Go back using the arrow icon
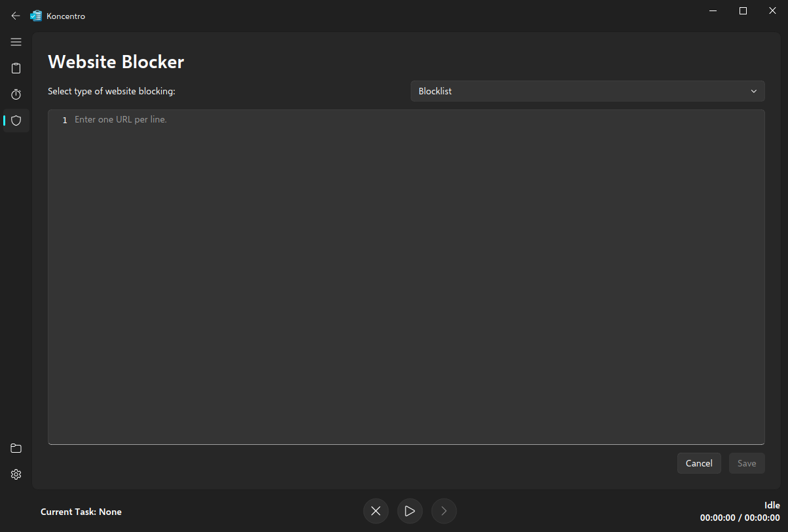 click(x=15, y=15)
